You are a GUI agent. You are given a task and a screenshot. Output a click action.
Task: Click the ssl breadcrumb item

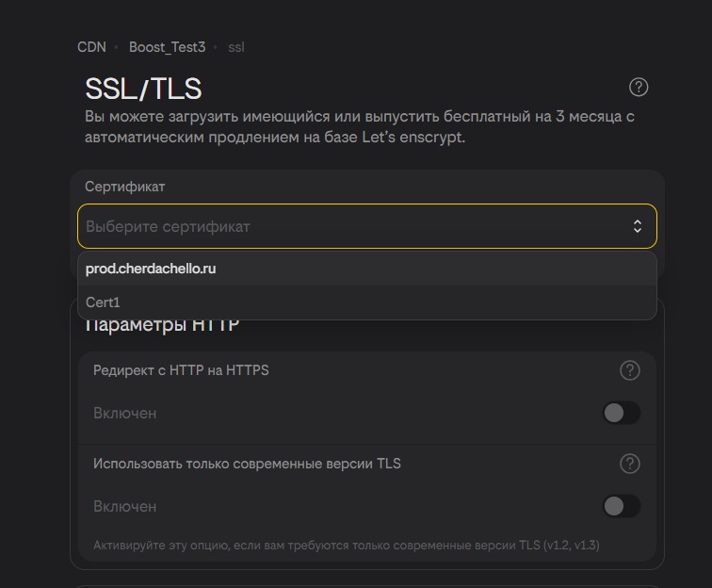tap(236, 46)
